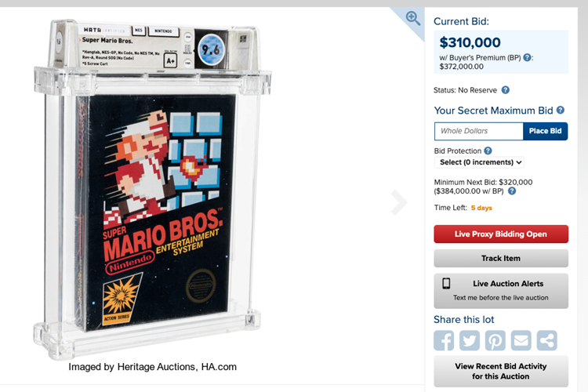
Task: Share lot on Twitter
Action: pos(469,340)
